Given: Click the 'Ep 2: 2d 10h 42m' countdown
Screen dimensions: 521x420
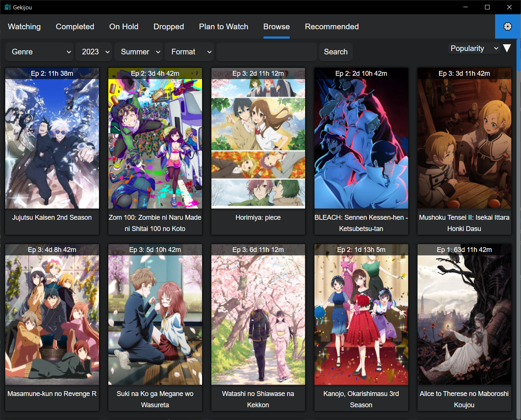Looking at the screenshot, I should pyautogui.click(x=361, y=73).
